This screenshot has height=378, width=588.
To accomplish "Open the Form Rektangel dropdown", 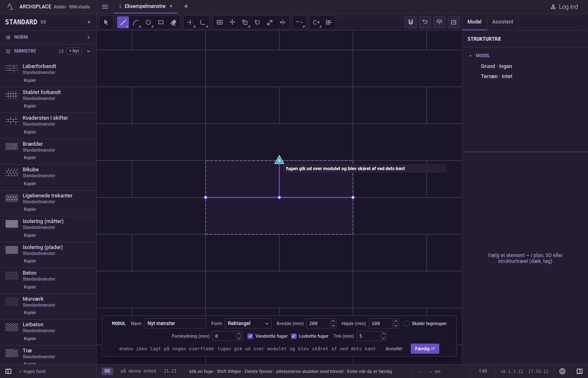I will (x=248, y=323).
